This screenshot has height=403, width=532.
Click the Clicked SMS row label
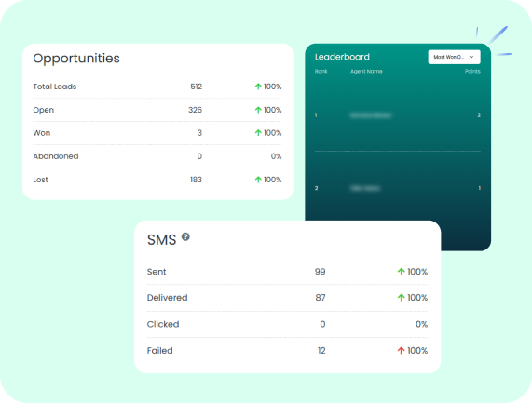pos(163,324)
